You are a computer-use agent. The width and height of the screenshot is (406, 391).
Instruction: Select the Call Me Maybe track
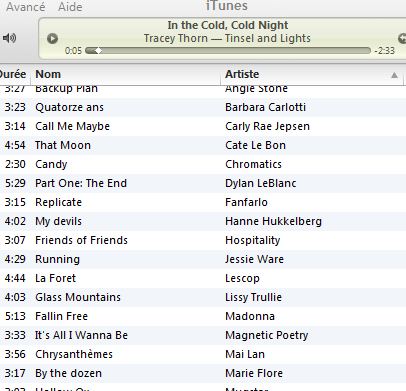tap(203, 126)
